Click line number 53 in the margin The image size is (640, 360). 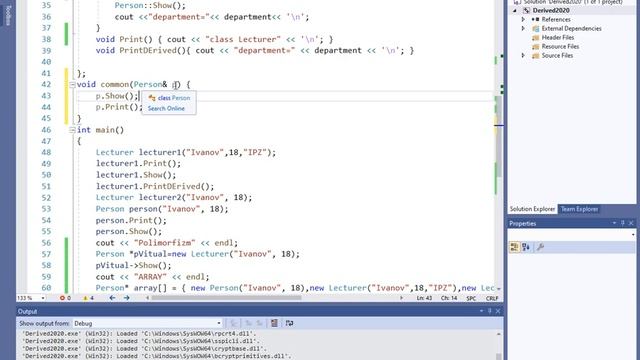click(46, 209)
